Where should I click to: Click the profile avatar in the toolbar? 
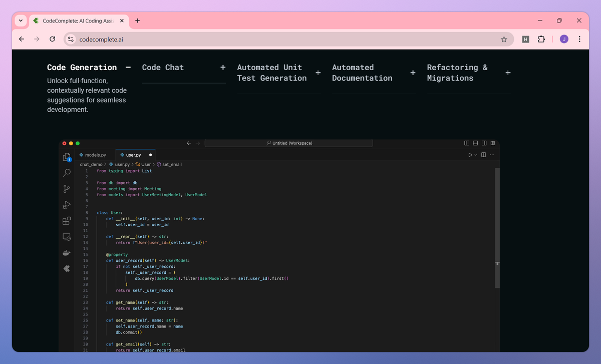[x=564, y=39]
